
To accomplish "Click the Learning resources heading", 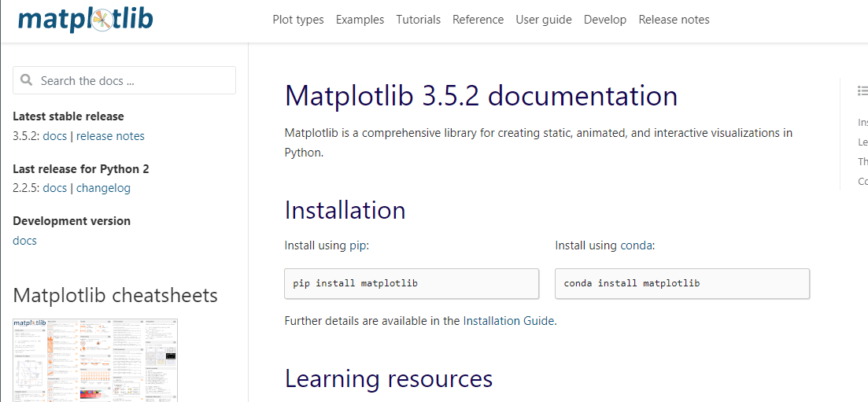I will (x=389, y=378).
